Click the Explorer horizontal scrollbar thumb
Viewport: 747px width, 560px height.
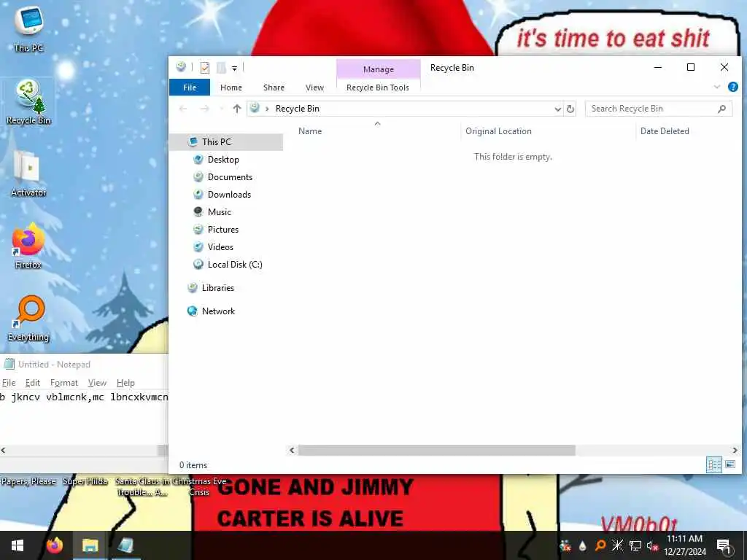point(436,450)
